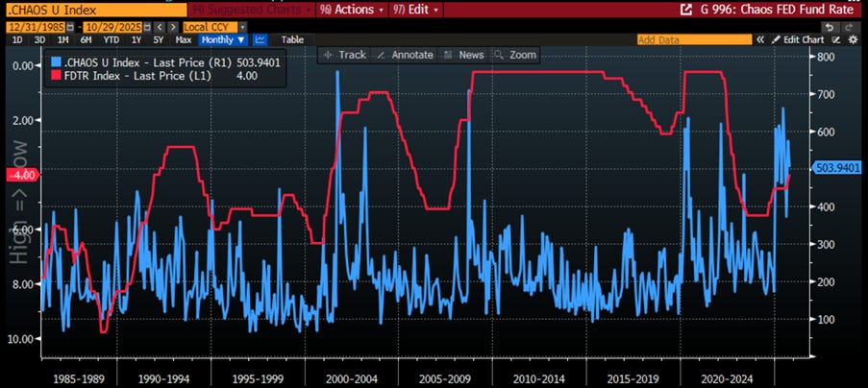Collapse the panel with the double-chevron icon

(761, 39)
